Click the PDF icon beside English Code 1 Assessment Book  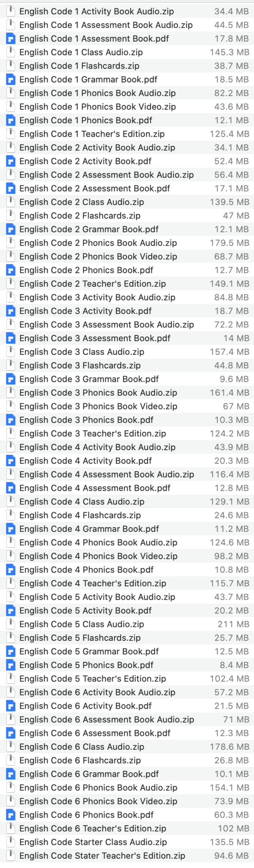11,39
